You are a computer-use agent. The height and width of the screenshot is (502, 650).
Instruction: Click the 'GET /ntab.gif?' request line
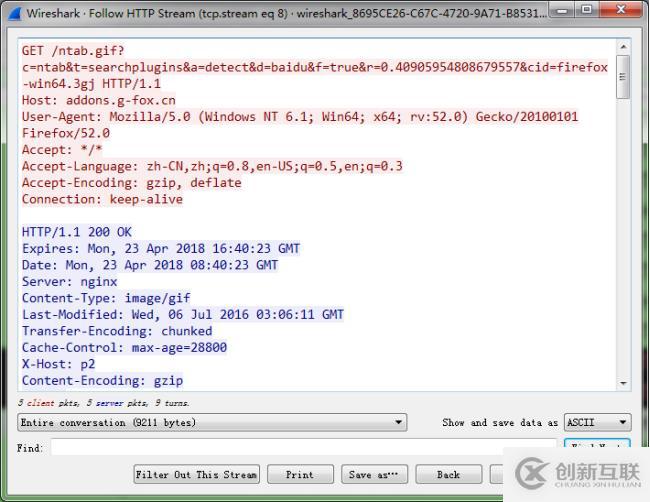(73, 51)
